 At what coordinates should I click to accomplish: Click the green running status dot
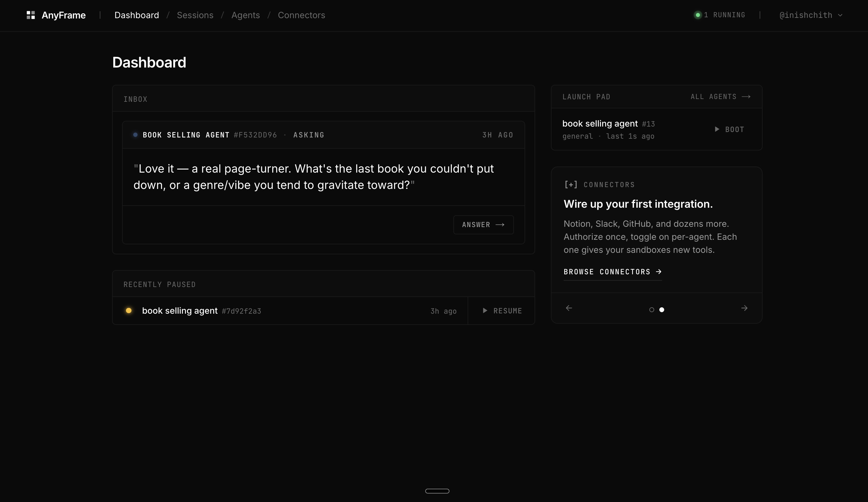(x=698, y=15)
